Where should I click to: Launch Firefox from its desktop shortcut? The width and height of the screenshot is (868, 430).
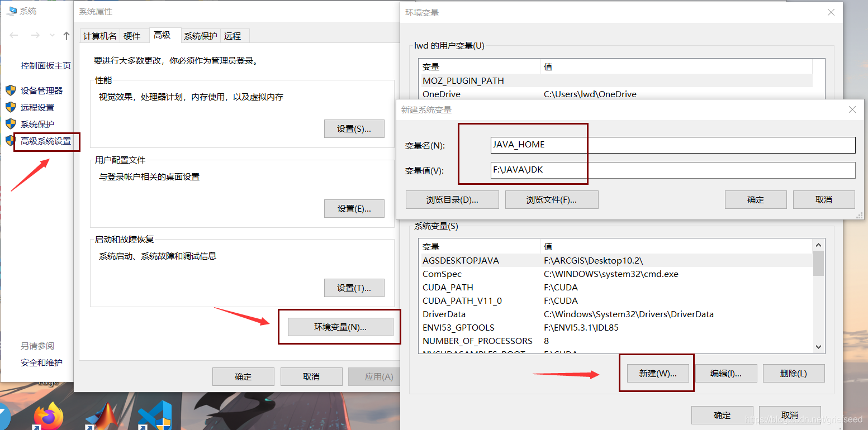(48, 415)
